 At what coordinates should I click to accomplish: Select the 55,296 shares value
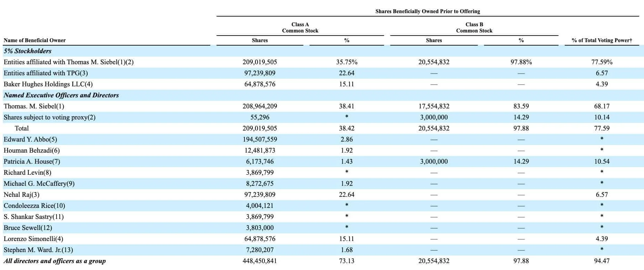260,117
